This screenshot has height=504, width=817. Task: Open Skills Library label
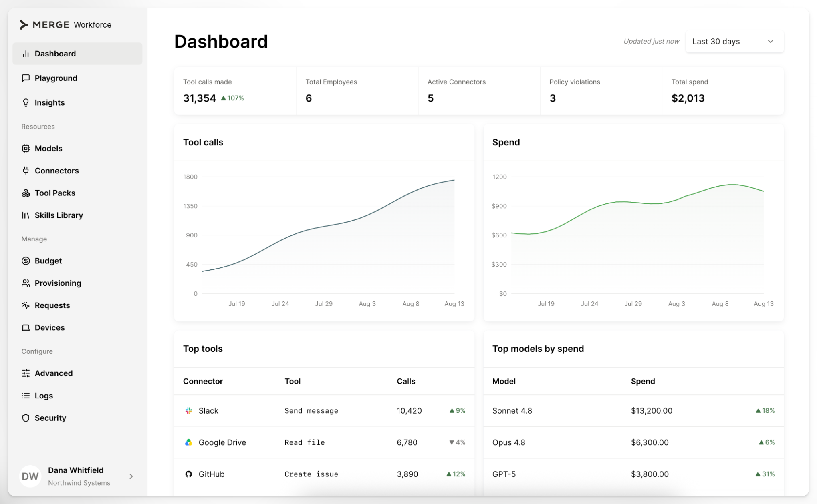coord(59,215)
